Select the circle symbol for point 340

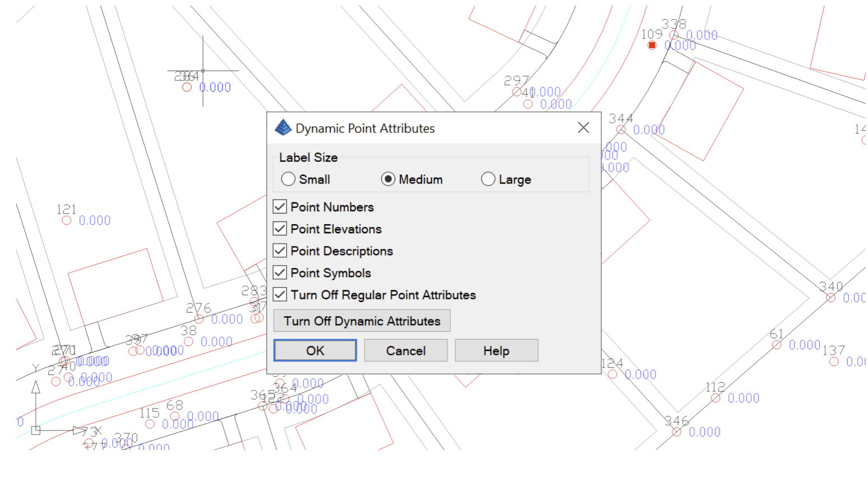click(x=832, y=297)
